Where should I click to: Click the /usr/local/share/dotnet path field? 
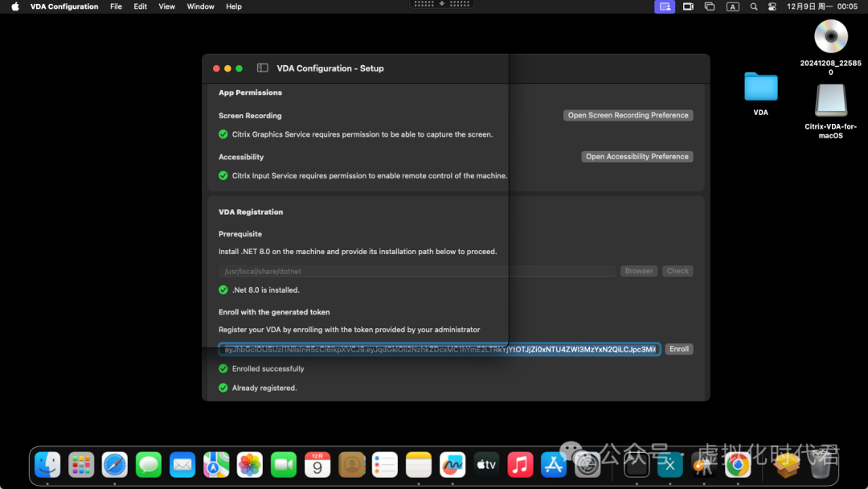417,271
